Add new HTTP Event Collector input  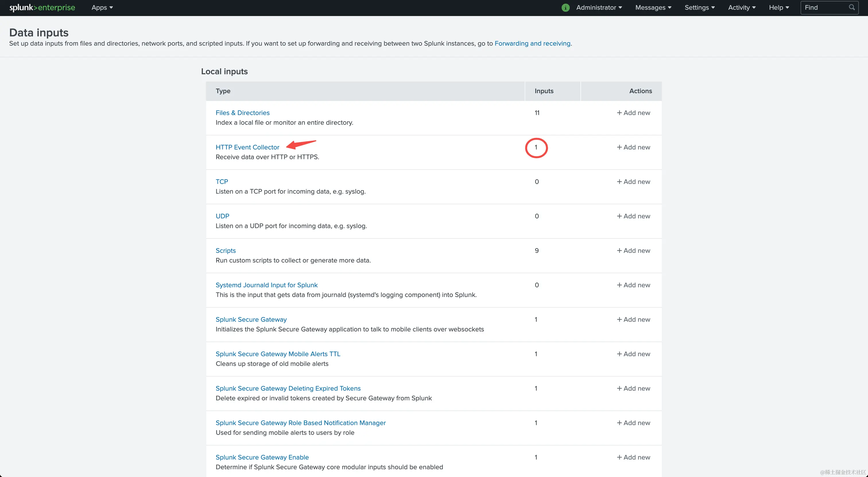point(633,147)
